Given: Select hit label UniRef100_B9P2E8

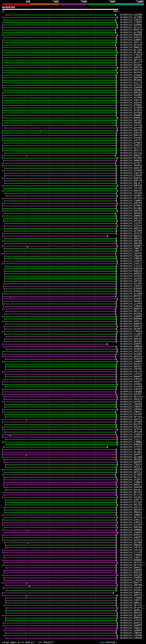Looking at the screenshot, I should 131,93.
